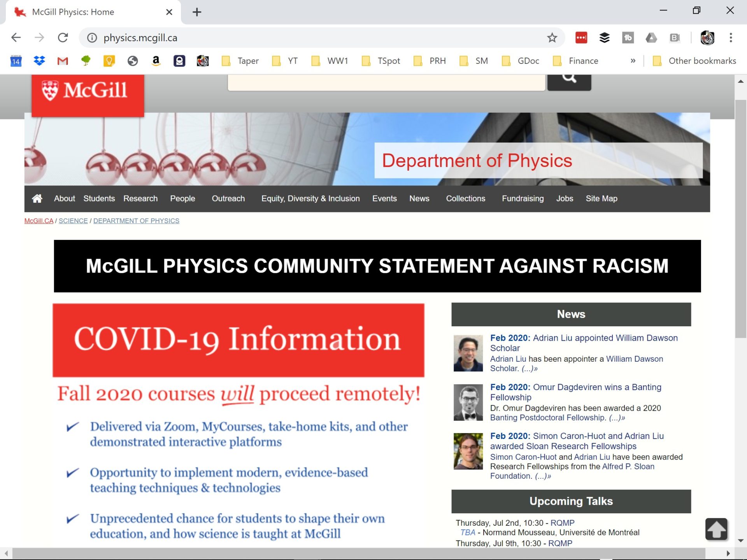Open the TSpot bookmark folder

381,61
